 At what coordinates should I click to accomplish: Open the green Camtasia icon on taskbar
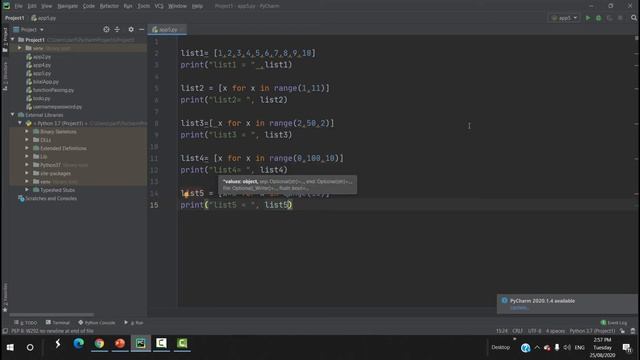click(x=182, y=344)
